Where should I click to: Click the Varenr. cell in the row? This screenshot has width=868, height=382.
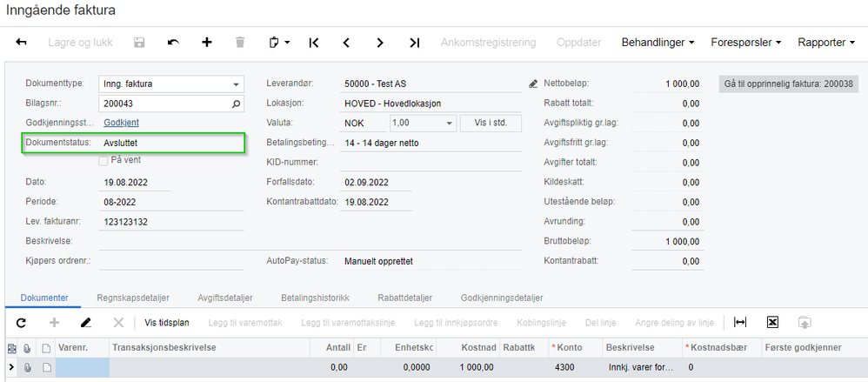[x=83, y=367]
